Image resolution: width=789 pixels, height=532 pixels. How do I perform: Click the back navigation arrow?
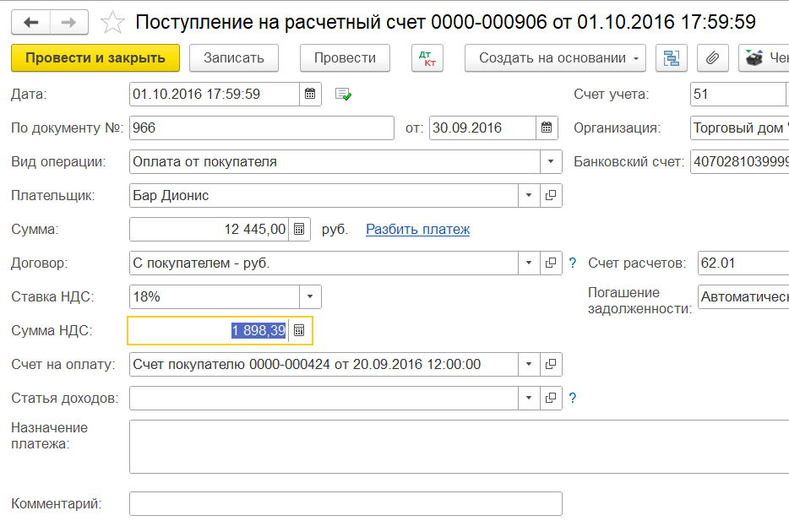click(31, 22)
